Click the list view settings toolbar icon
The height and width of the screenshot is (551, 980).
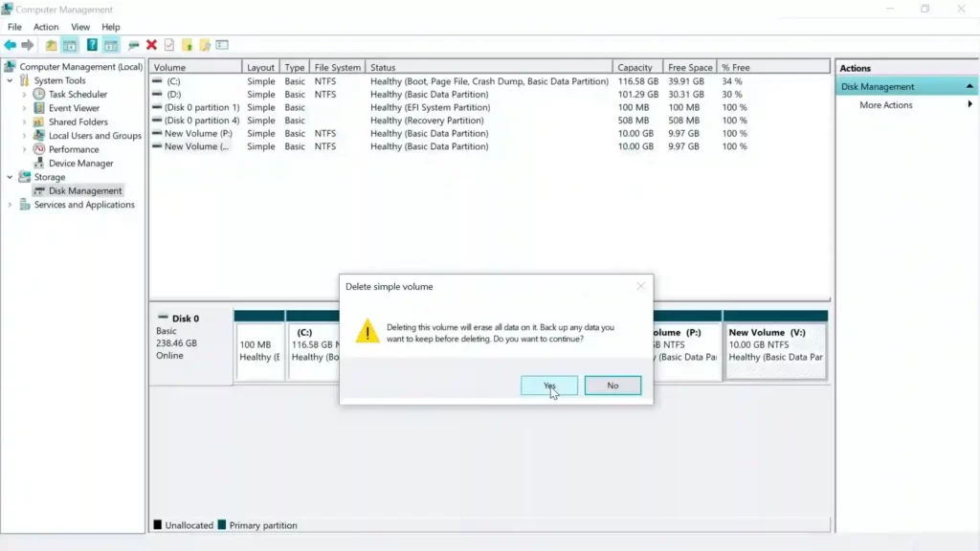coord(222,45)
